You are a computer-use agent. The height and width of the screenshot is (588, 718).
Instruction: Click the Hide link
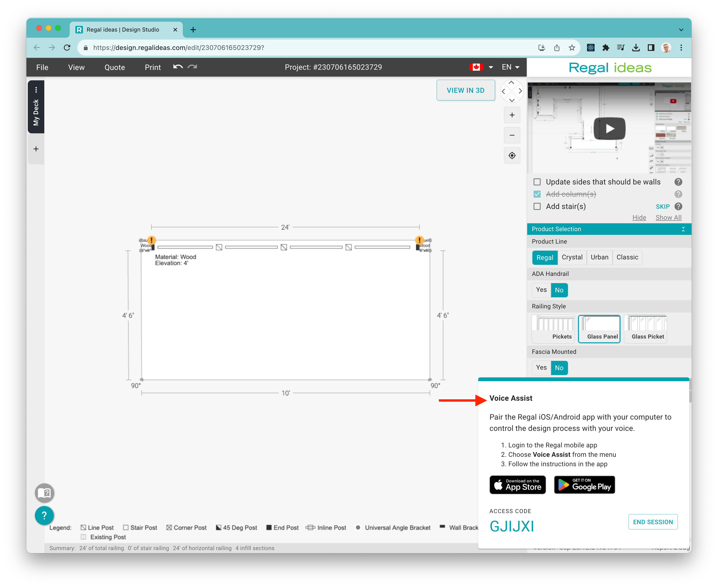click(639, 217)
